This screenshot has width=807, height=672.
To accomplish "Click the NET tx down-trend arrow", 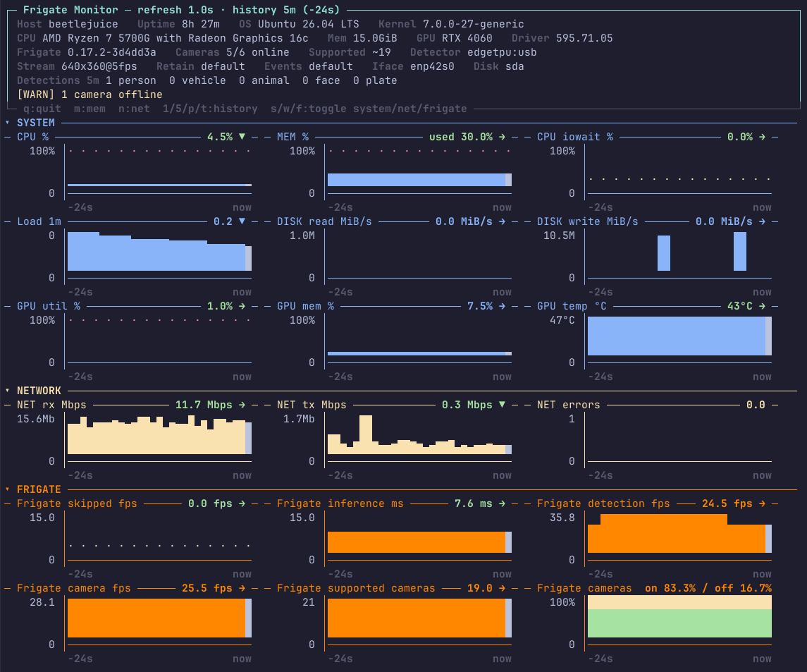I will click(502, 405).
